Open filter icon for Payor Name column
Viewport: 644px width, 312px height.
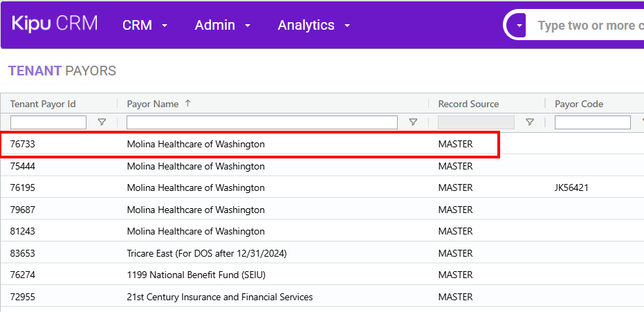(413, 122)
